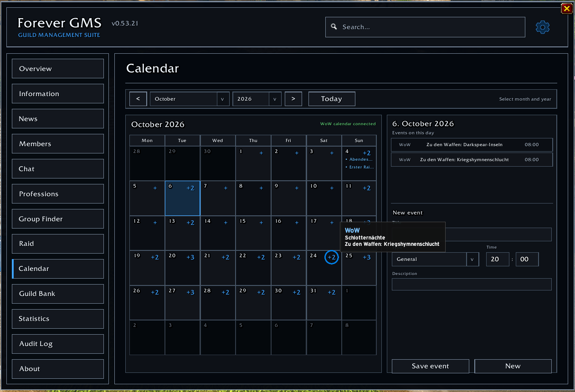The height and width of the screenshot is (392, 575).
Task: Open the Information section
Action: pos(58,94)
